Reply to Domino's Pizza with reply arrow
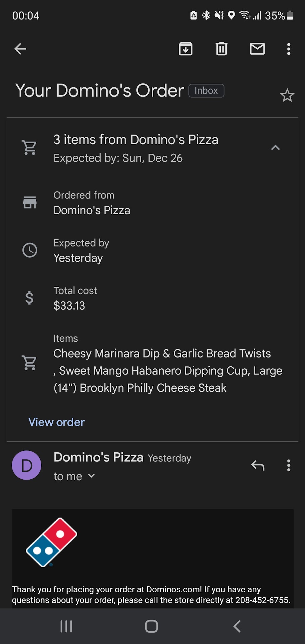Viewport: 305px width, 644px height. (258, 466)
